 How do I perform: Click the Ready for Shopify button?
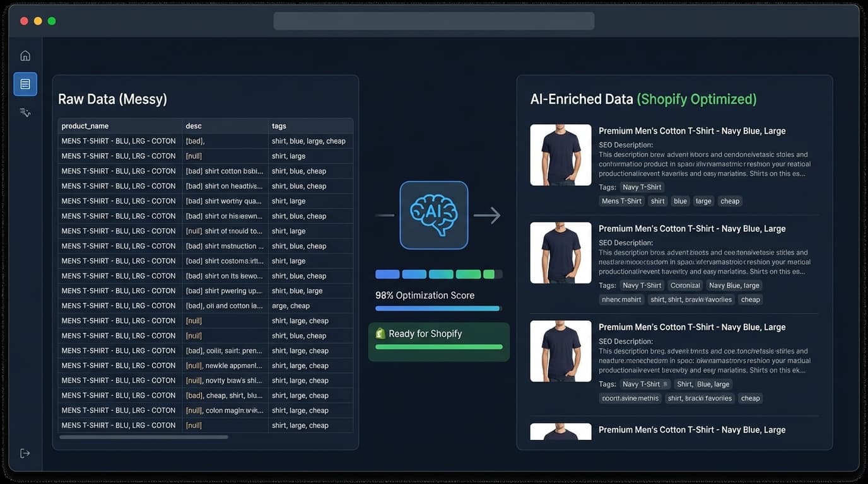tap(439, 333)
